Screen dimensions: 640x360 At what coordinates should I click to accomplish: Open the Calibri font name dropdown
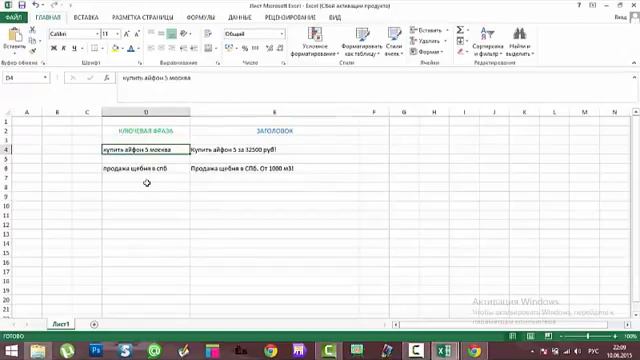[97, 34]
